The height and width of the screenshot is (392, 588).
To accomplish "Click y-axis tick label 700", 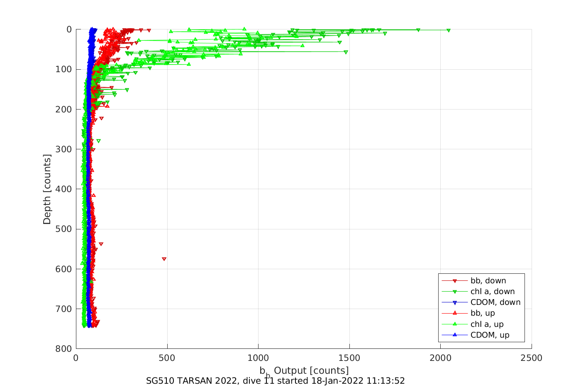I will point(63,309).
